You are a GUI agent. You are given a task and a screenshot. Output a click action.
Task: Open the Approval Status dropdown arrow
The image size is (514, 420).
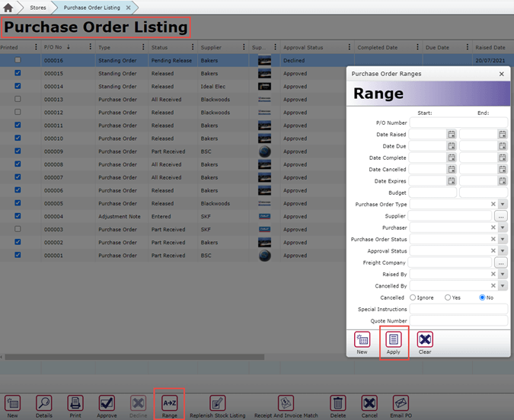pyautogui.click(x=502, y=250)
